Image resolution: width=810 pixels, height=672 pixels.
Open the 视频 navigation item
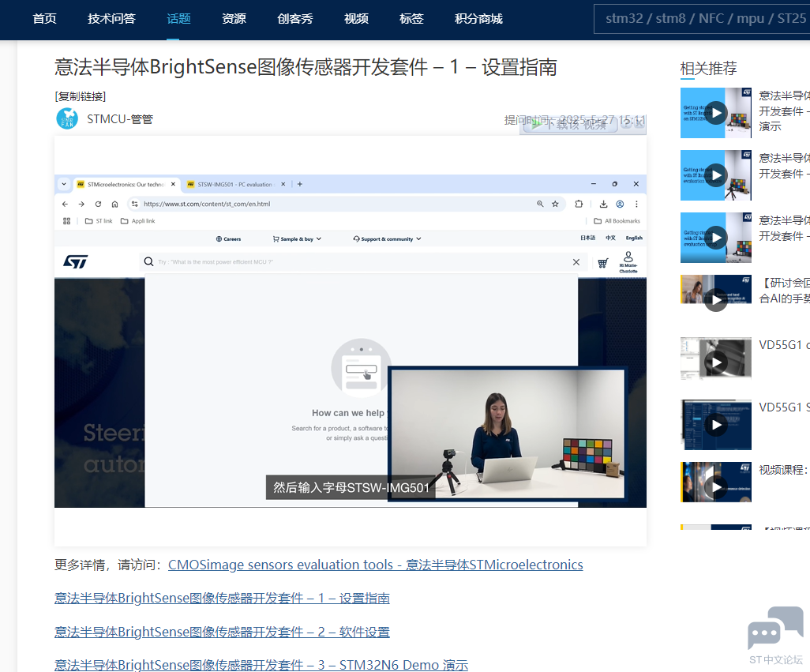[356, 19]
